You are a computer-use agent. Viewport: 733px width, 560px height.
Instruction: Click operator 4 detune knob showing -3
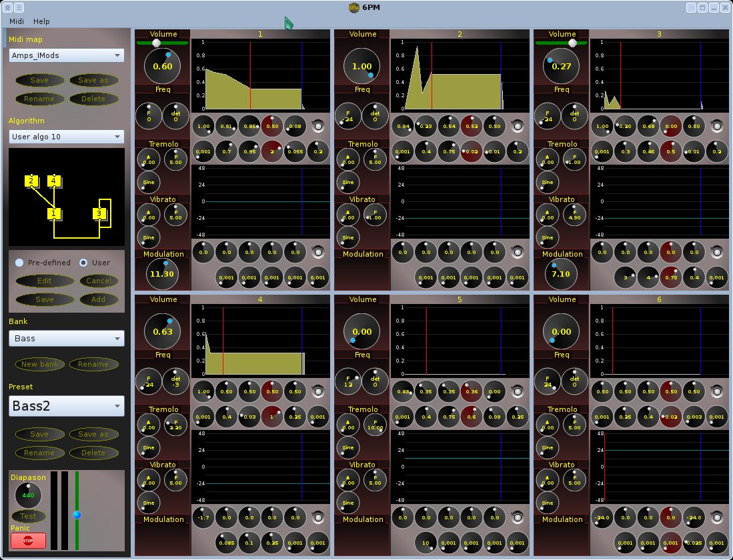click(x=176, y=381)
